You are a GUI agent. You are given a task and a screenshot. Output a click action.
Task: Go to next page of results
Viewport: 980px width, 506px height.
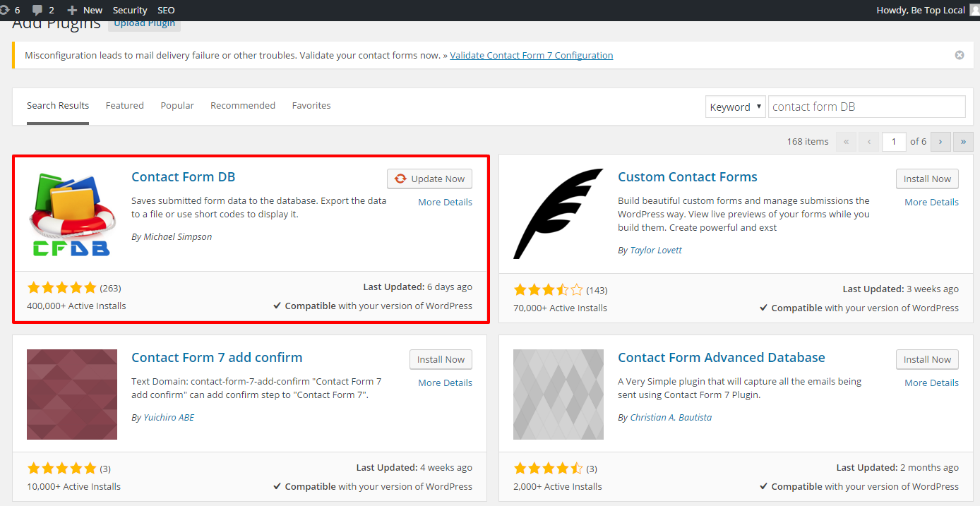tap(940, 142)
